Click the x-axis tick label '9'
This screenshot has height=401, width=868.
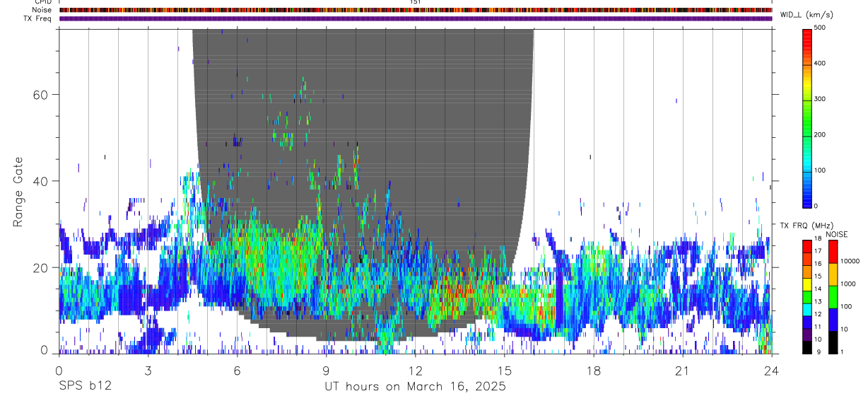[326, 371]
